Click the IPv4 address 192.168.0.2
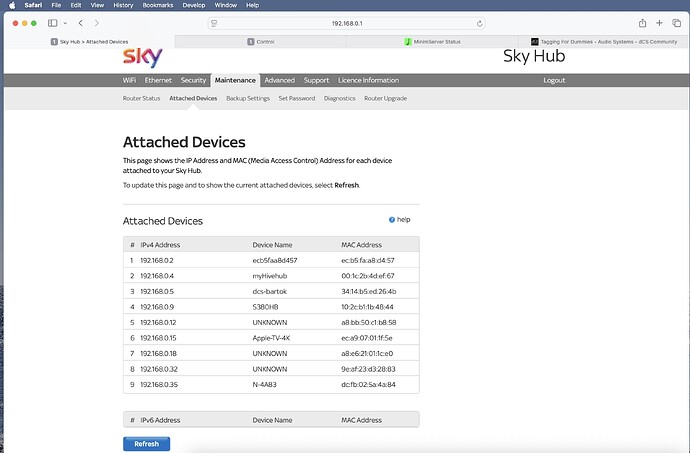Image resolution: width=690 pixels, height=453 pixels. [157, 260]
